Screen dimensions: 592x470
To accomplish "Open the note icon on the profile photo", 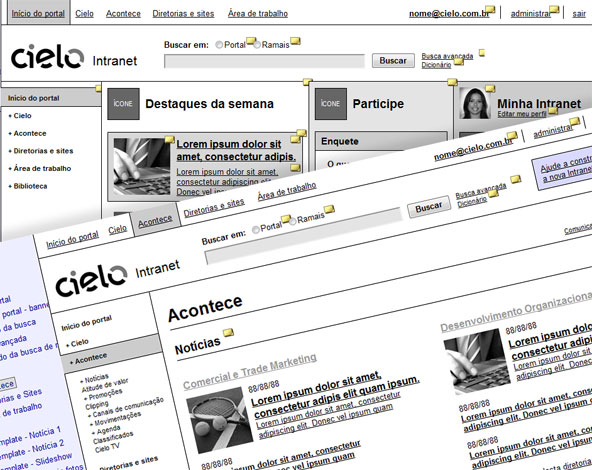I will tap(490, 89).
